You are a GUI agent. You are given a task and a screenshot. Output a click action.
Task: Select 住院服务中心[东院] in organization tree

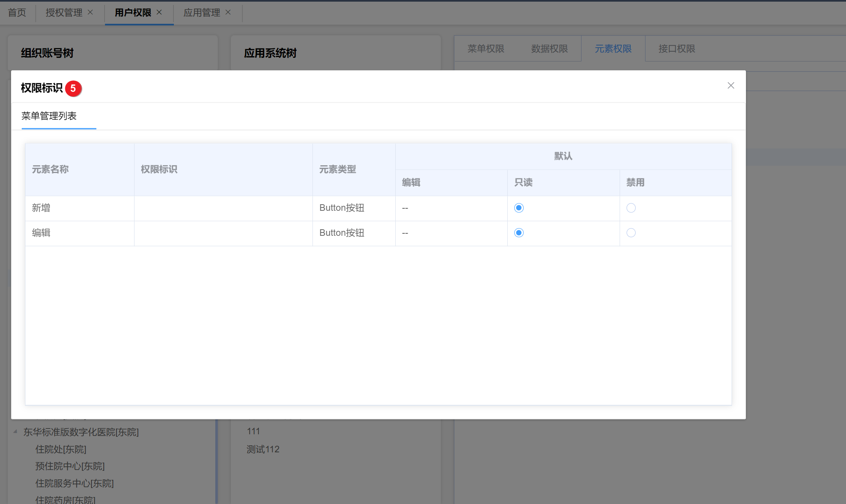click(x=75, y=483)
